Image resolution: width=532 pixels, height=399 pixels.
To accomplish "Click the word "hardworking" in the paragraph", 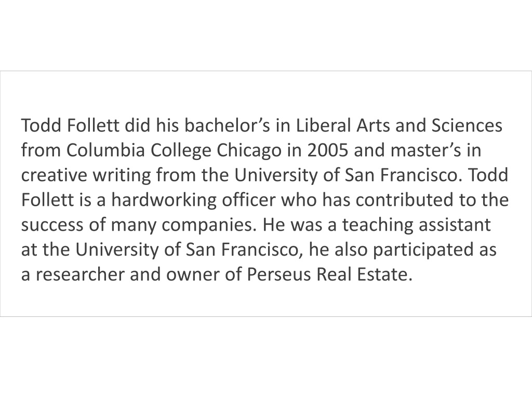I will pos(164,200).
